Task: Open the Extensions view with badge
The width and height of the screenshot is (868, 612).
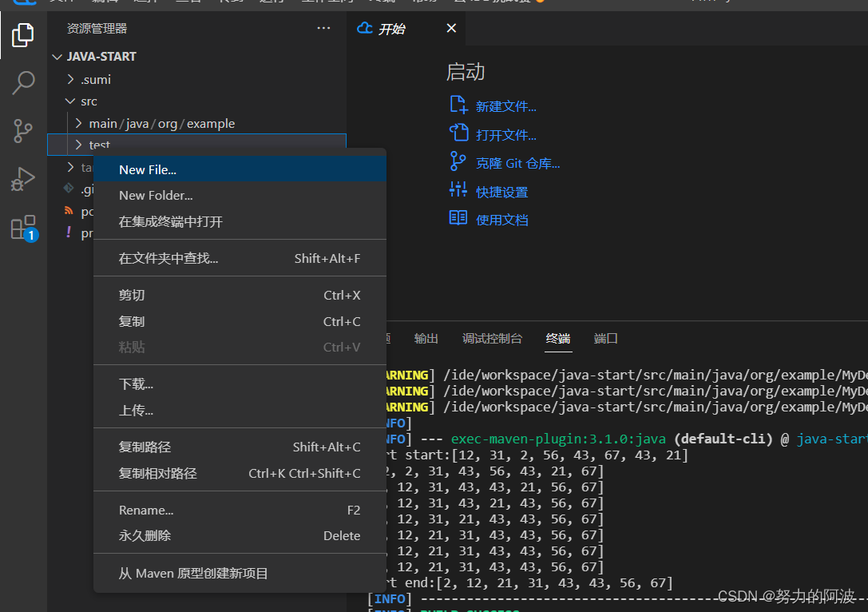Action: pos(23,228)
